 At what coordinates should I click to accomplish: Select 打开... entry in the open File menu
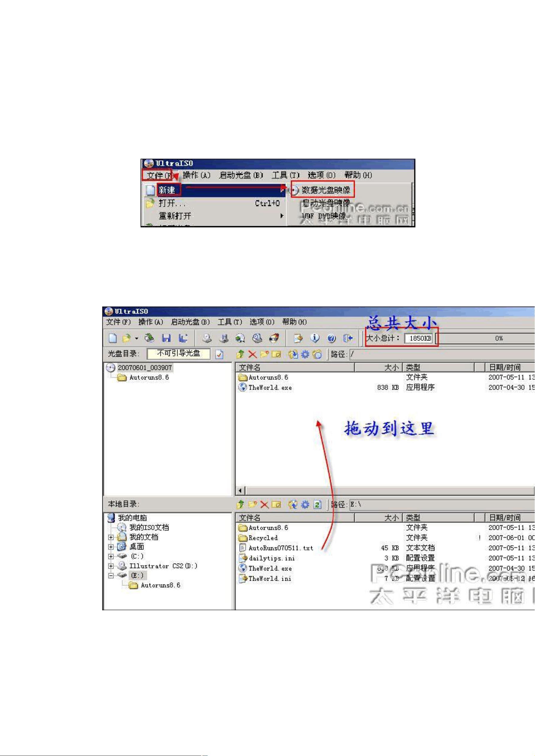click(173, 203)
